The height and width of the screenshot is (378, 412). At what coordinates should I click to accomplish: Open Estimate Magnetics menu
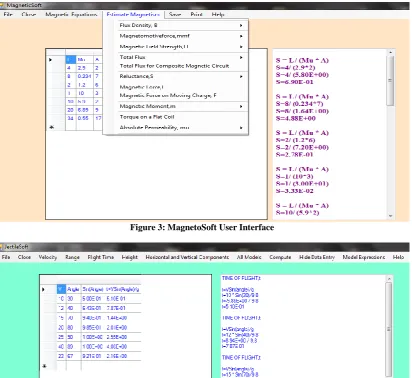[133, 14]
